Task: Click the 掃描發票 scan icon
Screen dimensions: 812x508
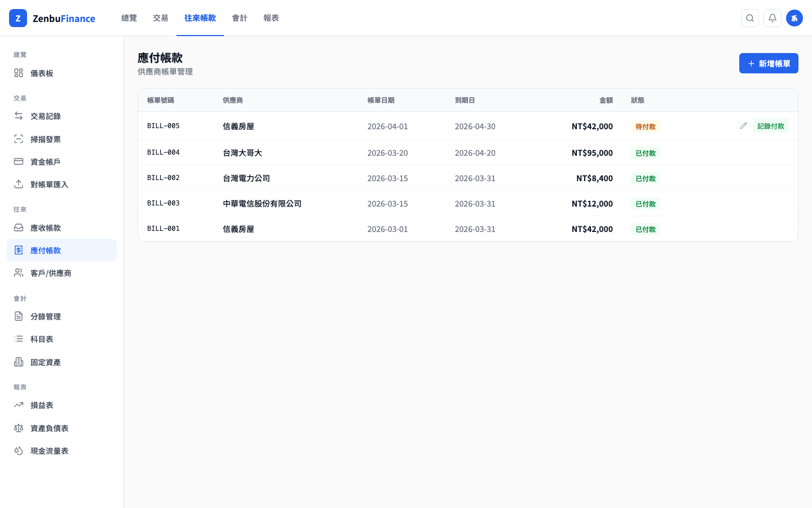Action: (x=19, y=139)
